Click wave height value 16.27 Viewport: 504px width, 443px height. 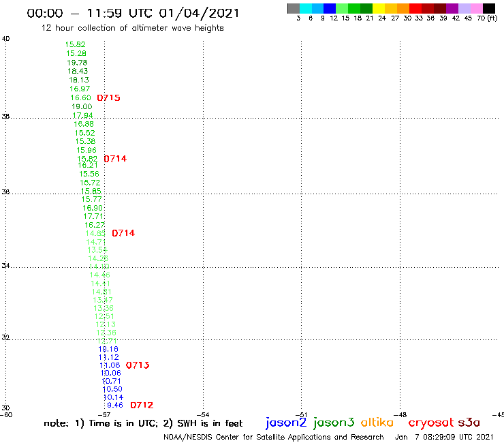pos(95,225)
